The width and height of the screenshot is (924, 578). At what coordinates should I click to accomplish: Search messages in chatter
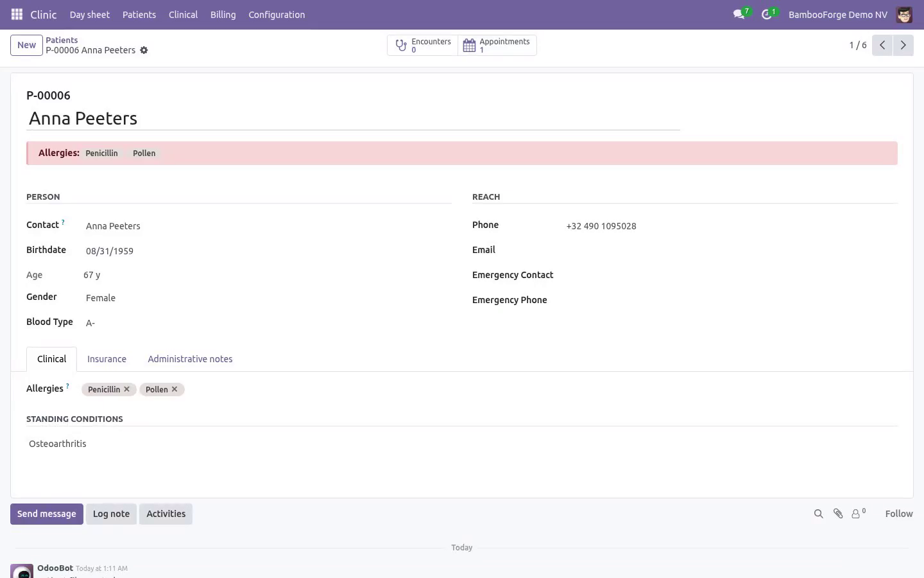point(818,514)
